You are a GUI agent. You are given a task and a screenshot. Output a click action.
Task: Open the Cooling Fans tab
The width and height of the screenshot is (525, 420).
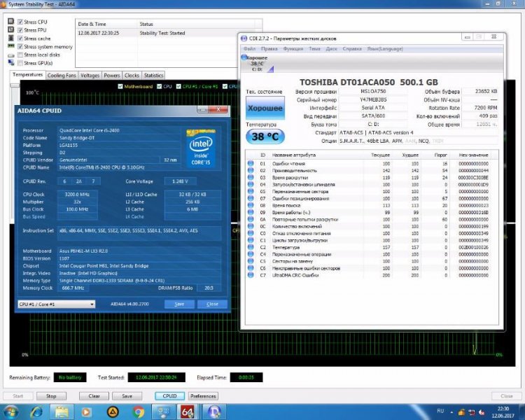click(62, 76)
